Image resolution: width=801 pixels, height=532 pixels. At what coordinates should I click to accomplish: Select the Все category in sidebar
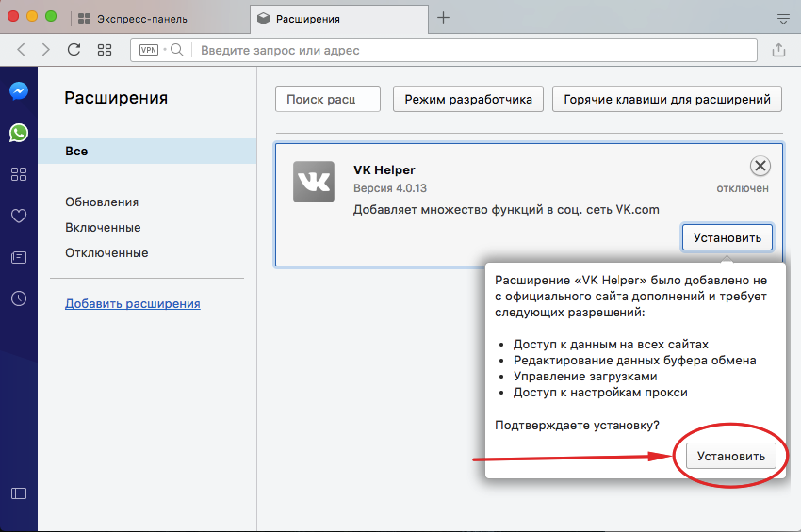(x=147, y=151)
